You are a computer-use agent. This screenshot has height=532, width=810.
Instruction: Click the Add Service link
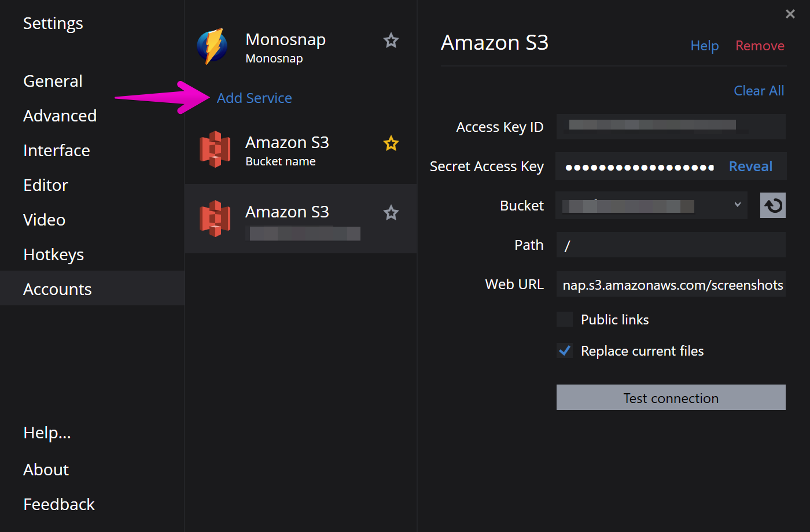[254, 98]
